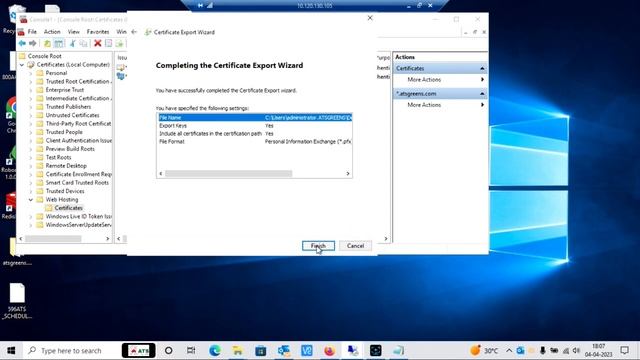Click the settings list horizontal scrollbar thumb
640x360 pixels.
[x=229, y=173]
